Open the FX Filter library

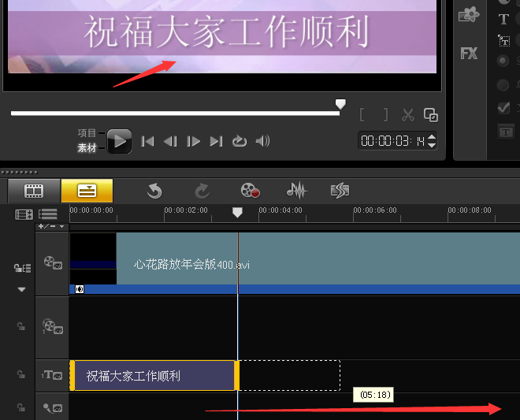pos(469,54)
